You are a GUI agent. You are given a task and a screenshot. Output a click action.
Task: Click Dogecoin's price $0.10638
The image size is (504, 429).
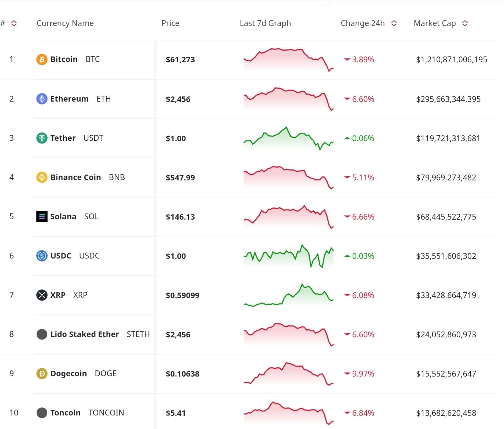tap(183, 374)
